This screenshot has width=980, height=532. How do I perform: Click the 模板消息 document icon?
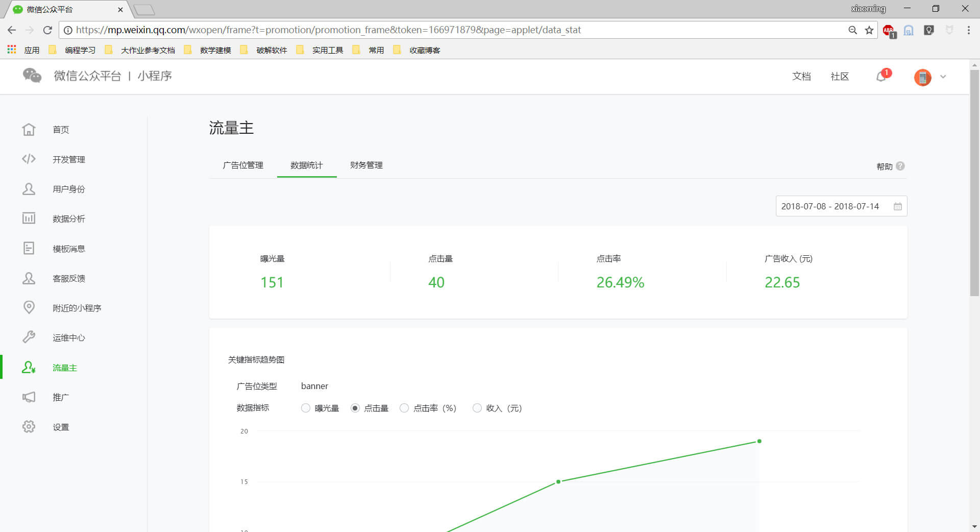pyautogui.click(x=29, y=249)
